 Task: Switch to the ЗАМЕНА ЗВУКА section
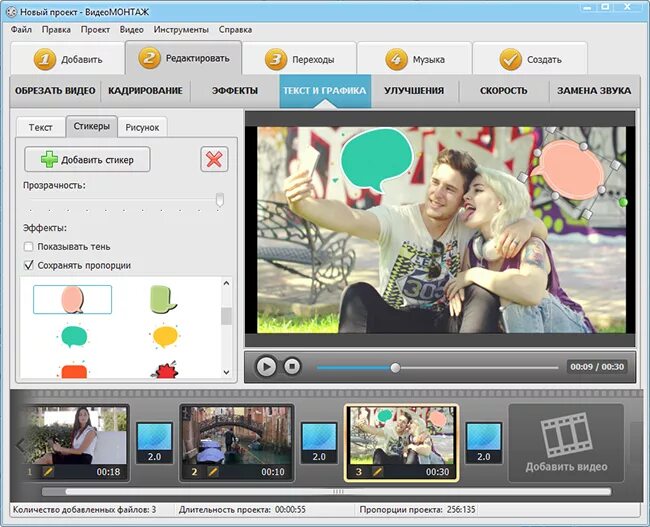[x=594, y=91]
